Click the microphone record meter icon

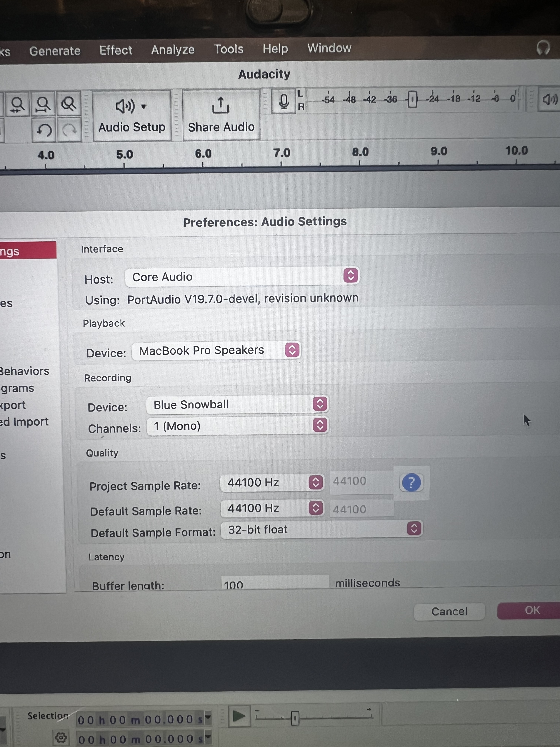(284, 102)
